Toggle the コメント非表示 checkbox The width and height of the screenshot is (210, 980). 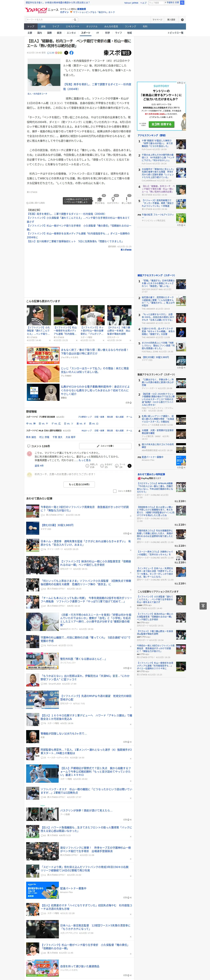click(x=115, y=491)
